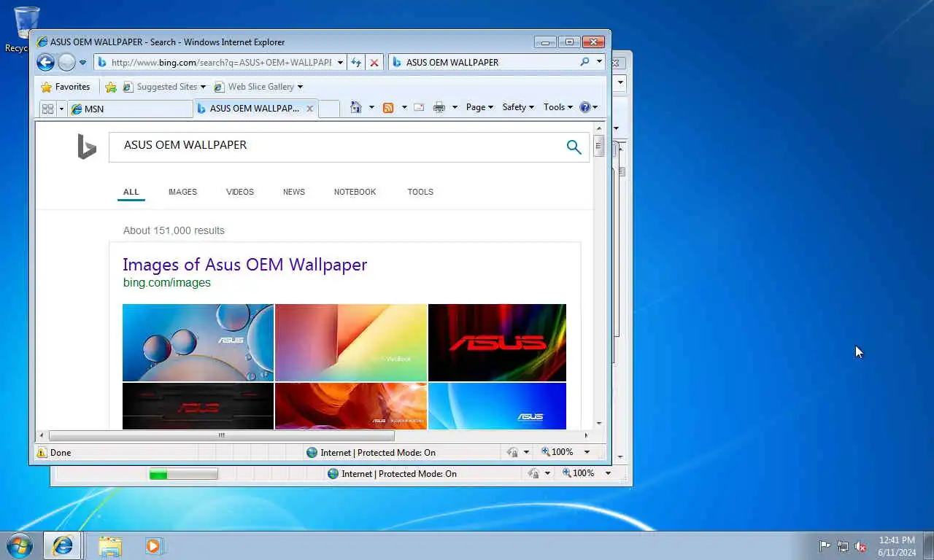
Task: Click the Home page icon
Action: (355, 107)
